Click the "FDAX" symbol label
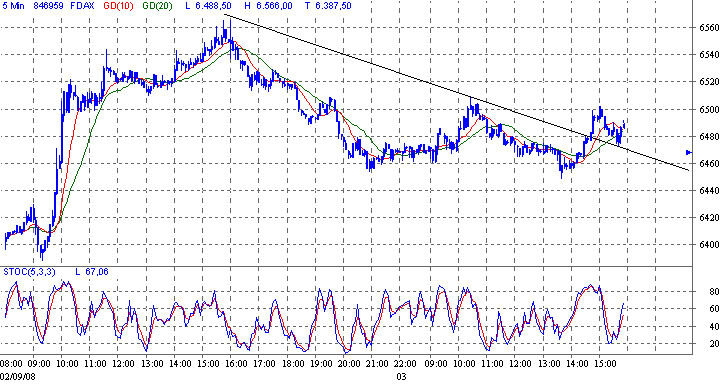 [83, 6]
